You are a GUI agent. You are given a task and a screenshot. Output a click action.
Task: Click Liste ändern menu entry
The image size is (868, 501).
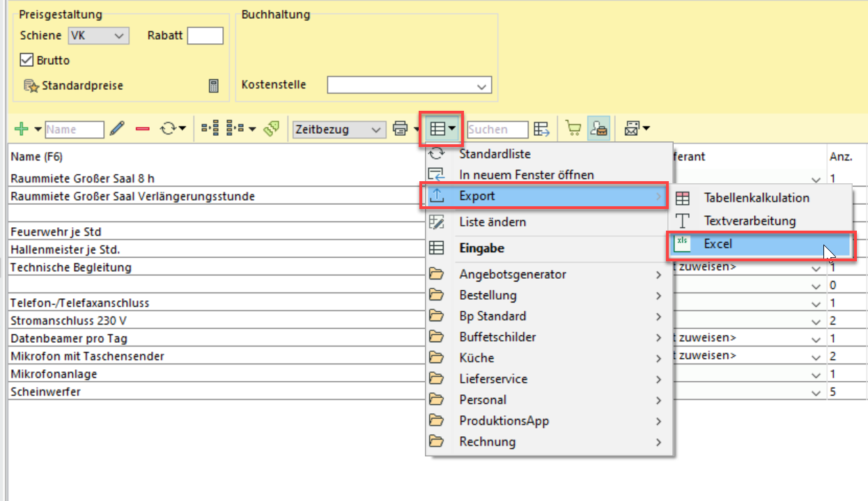pyautogui.click(x=492, y=222)
